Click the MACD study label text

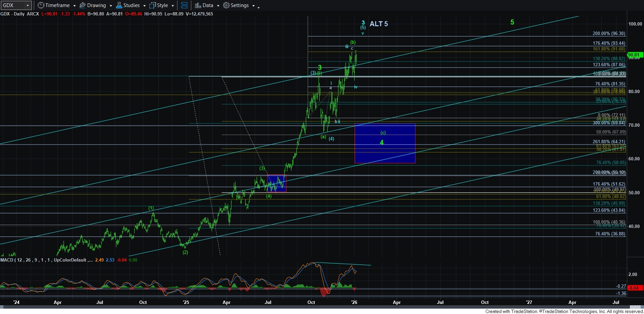[44, 260]
